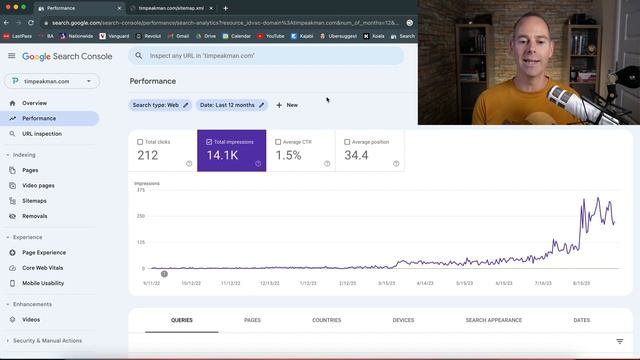Open the YouTube bookmark
The height and width of the screenshot is (360, 640).
[x=271, y=36]
